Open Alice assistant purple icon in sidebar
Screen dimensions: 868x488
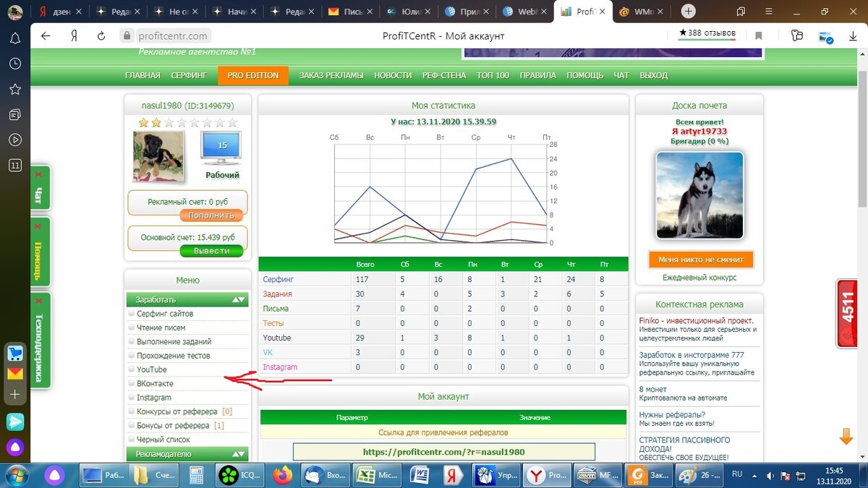(x=15, y=447)
